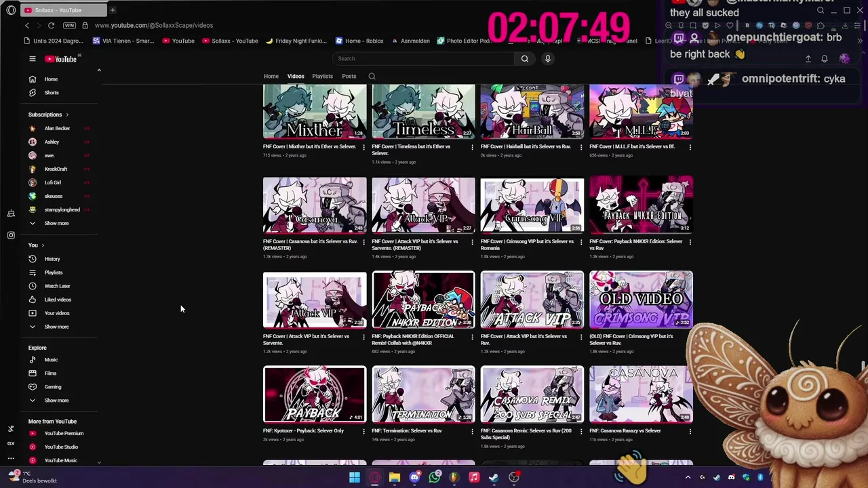The image size is (868, 488).
Task: Open the OLD VIDEO Crimsong VIP thumbnail
Action: click(x=641, y=300)
